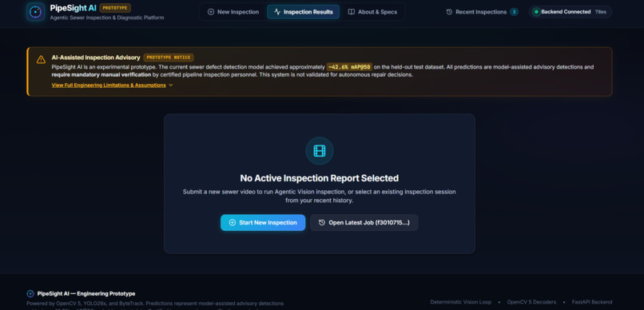The height and width of the screenshot is (310, 644).
Task: Click the AI-Assisted Inspection Advisory title
Action: pyautogui.click(x=96, y=58)
